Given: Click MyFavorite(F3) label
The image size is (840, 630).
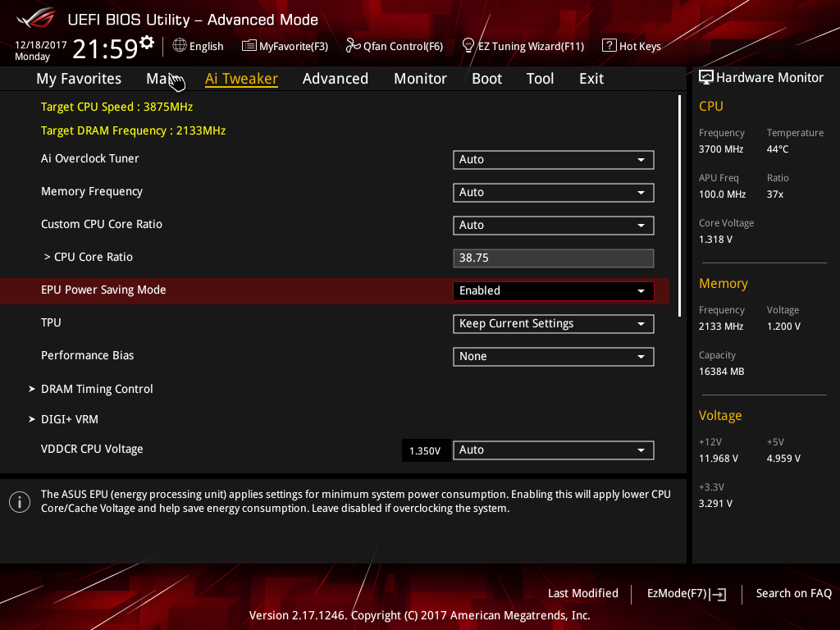Looking at the screenshot, I should click(x=294, y=47).
